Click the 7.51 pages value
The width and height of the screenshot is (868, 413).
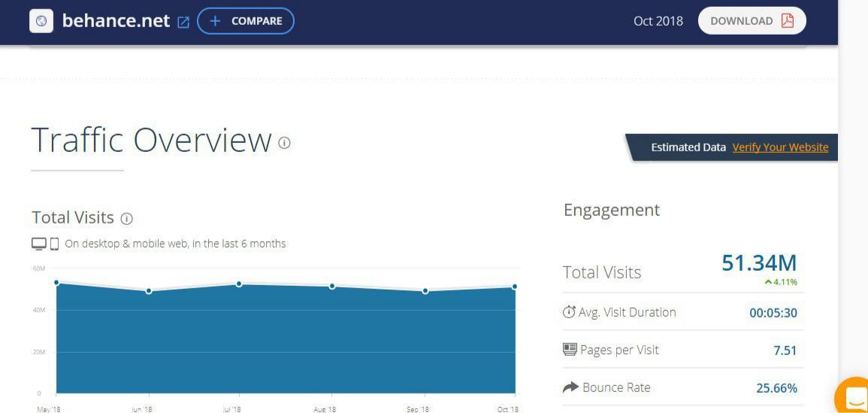785,351
